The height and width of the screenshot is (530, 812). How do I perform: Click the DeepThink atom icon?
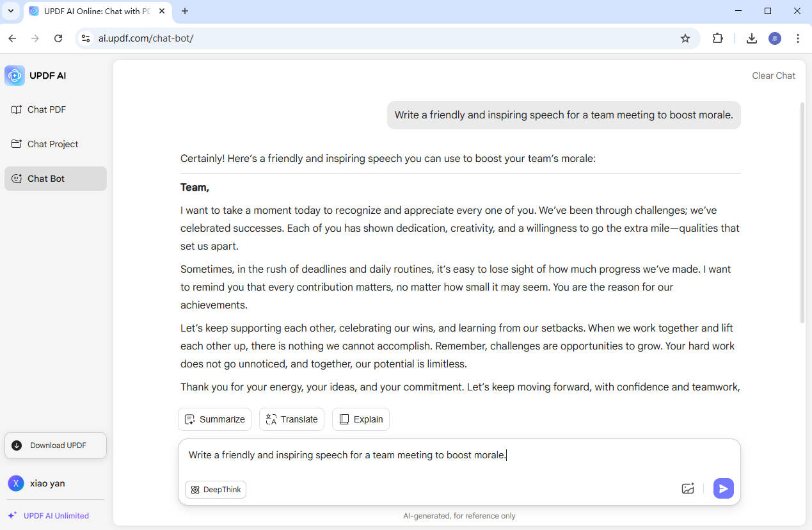click(x=196, y=490)
